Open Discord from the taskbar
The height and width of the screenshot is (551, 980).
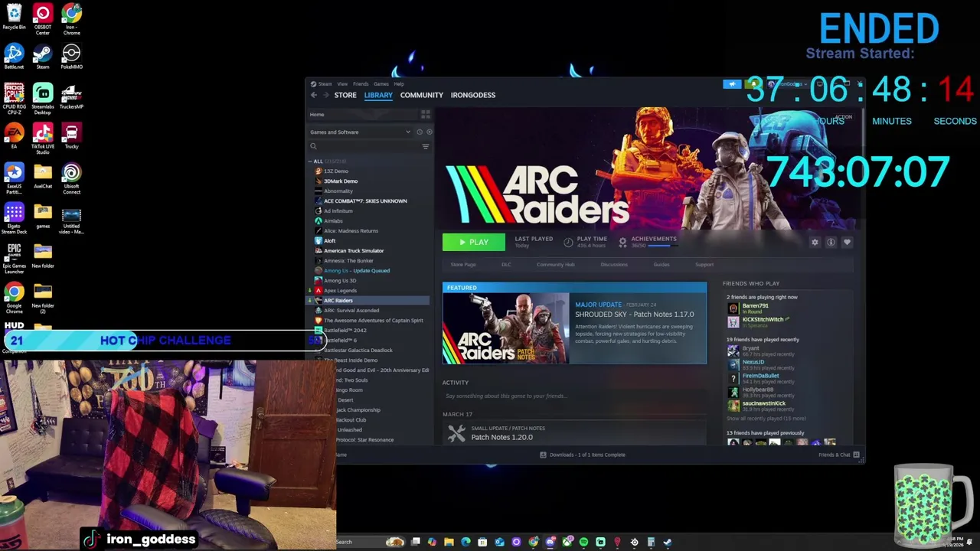click(550, 542)
